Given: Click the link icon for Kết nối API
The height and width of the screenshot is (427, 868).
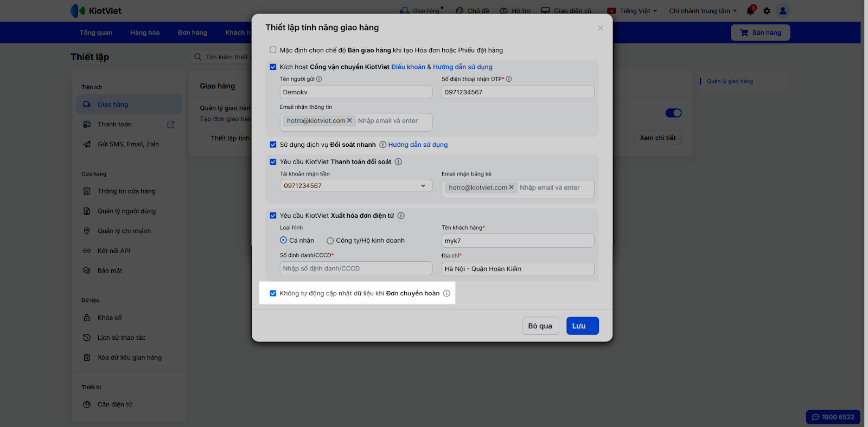Looking at the screenshot, I should click(x=87, y=251).
